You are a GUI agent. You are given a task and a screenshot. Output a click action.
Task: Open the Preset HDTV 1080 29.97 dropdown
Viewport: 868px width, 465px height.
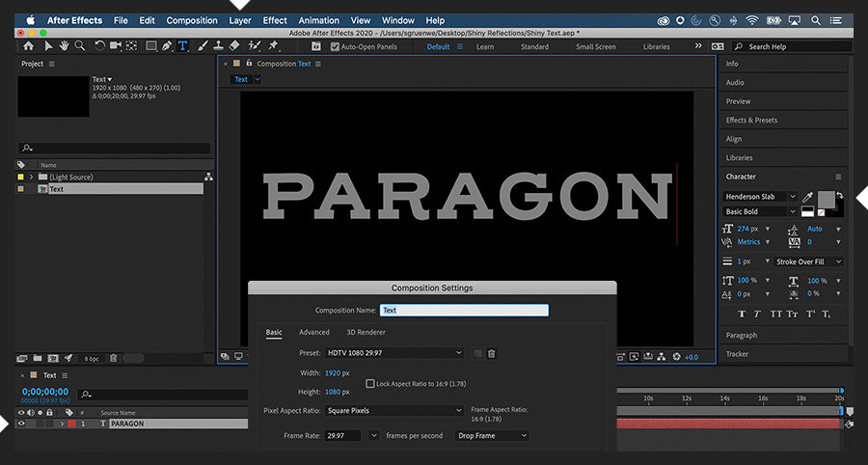393,353
